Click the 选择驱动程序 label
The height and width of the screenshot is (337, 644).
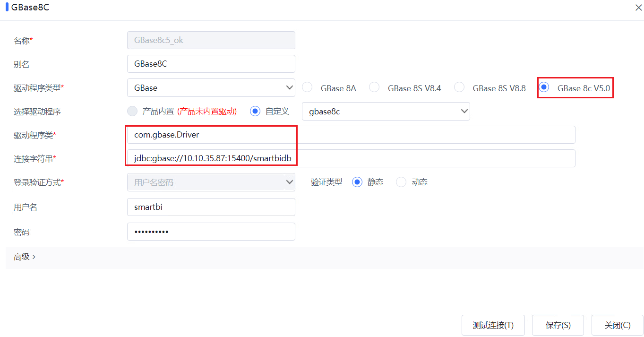(37, 112)
